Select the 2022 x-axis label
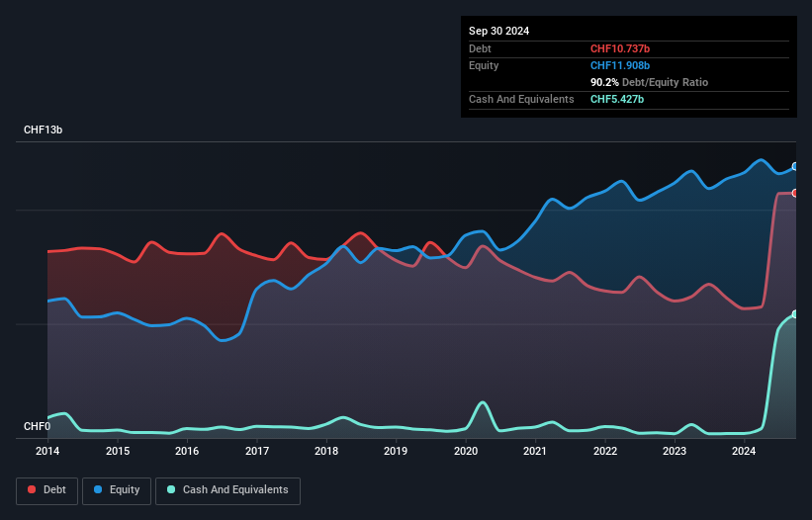 pos(605,451)
